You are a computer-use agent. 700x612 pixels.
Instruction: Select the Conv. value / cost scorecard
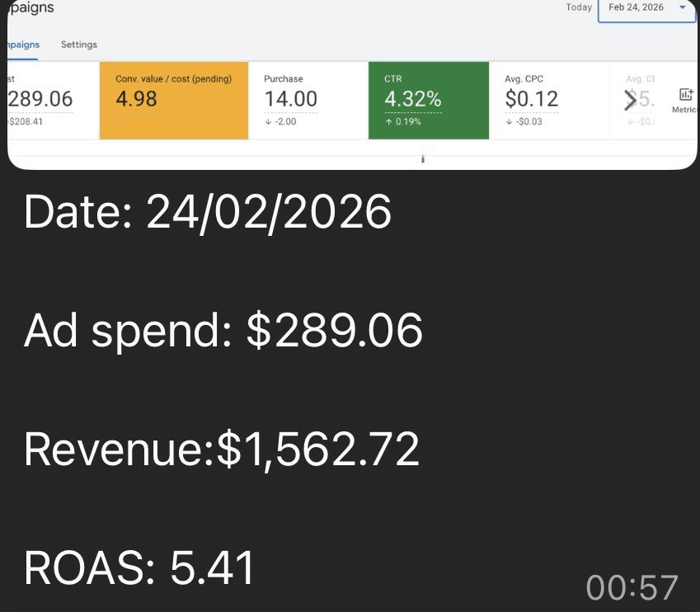pyautogui.click(x=173, y=101)
